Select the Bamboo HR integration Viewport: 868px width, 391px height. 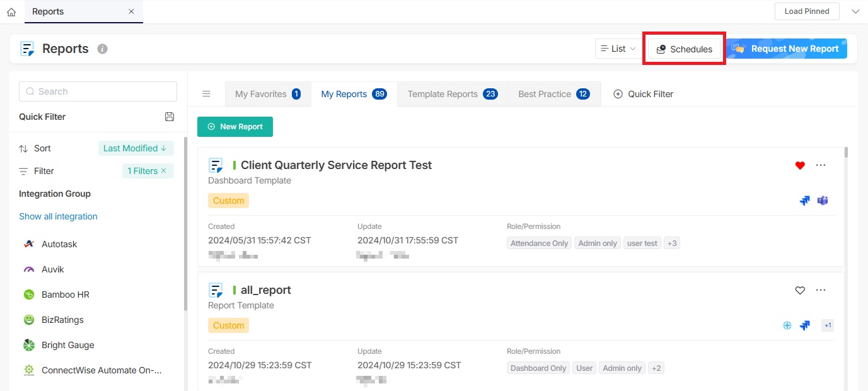[65, 295]
